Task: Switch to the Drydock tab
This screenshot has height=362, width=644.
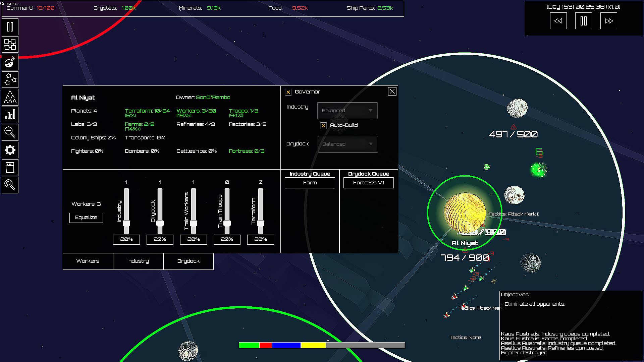Action: 188,261
